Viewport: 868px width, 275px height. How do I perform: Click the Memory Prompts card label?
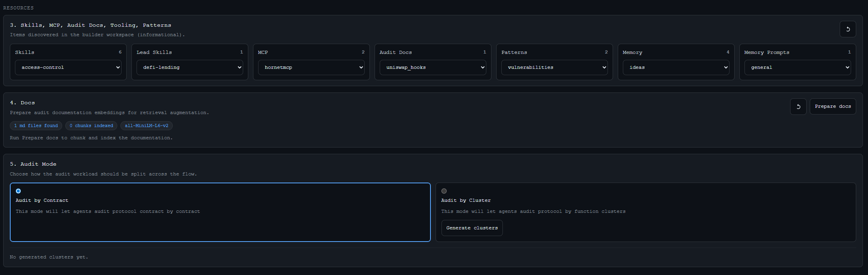coord(766,52)
